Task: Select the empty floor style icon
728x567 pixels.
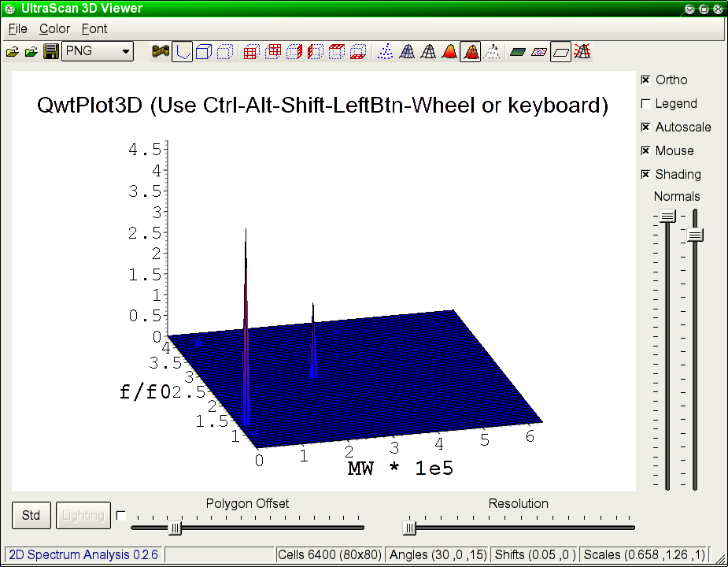Action: [x=560, y=52]
